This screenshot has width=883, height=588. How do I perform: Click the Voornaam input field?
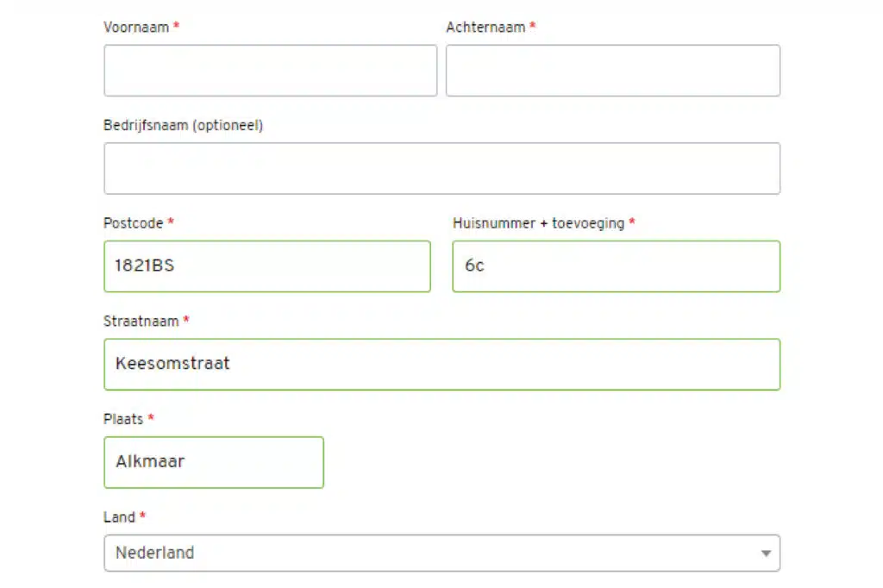[x=270, y=71]
